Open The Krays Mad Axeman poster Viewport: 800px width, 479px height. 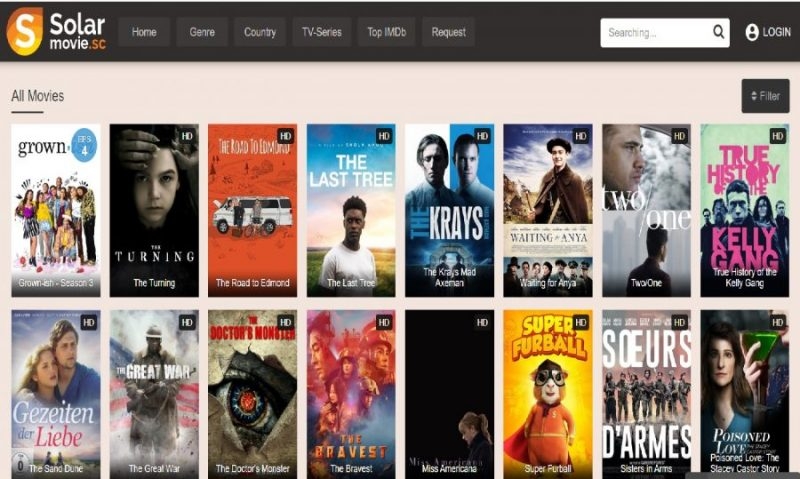click(449, 210)
